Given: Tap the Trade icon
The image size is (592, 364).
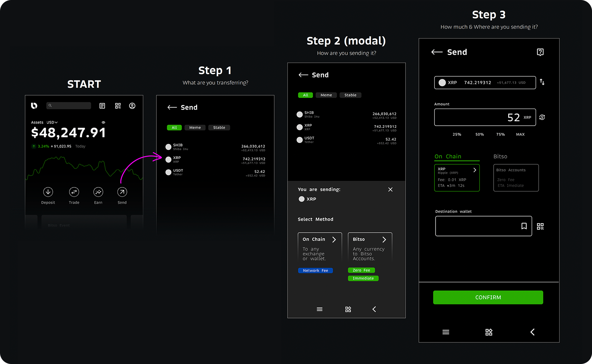Looking at the screenshot, I should coord(74,192).
